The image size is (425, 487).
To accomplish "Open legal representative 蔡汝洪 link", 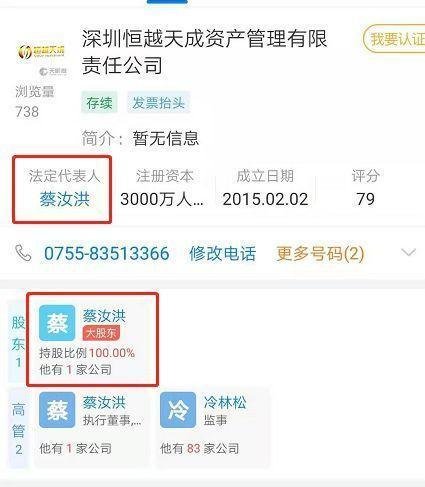I will 64,199.
